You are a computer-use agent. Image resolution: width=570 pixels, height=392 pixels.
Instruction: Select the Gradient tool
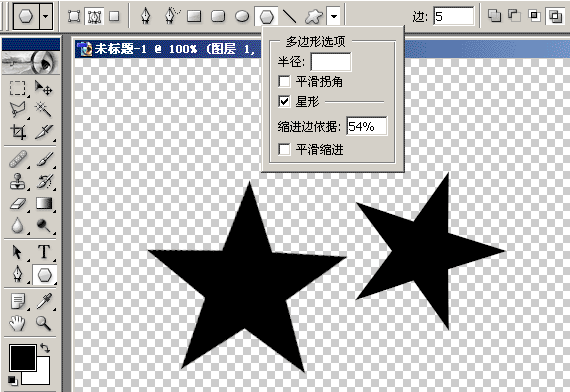[44, 204]
